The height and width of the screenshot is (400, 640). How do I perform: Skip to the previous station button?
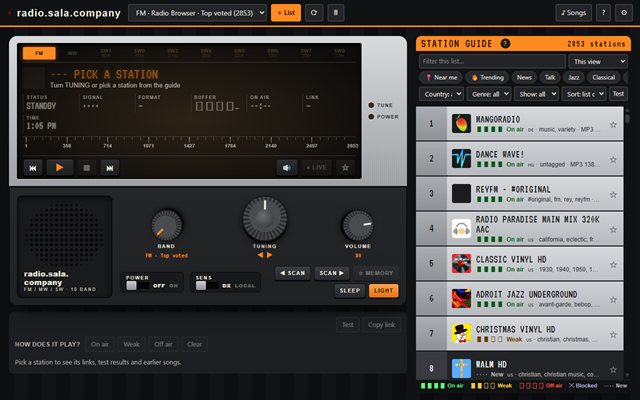click(x=33, y=168)
